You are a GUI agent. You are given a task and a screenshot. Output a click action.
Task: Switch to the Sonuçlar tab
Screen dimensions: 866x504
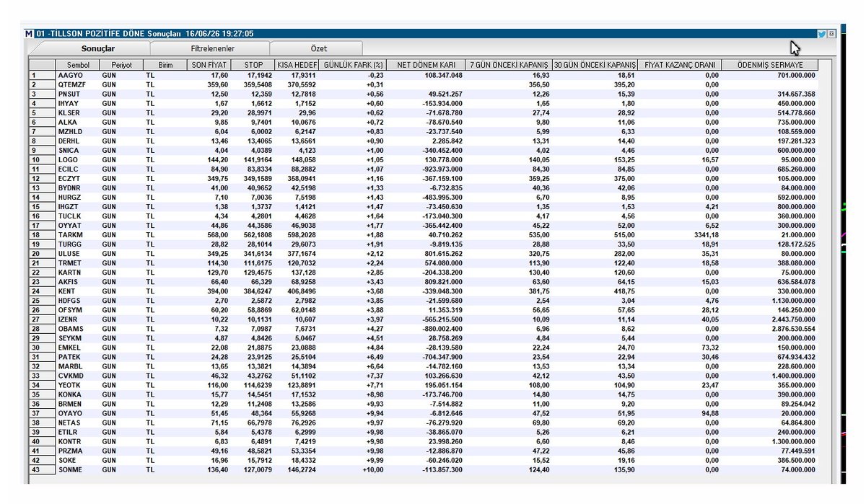98,48
